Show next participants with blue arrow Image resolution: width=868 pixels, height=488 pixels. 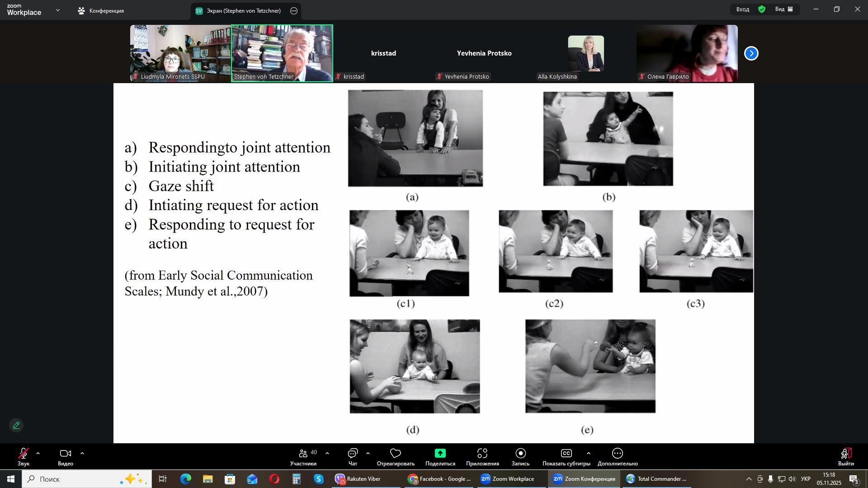click(751, 53)
